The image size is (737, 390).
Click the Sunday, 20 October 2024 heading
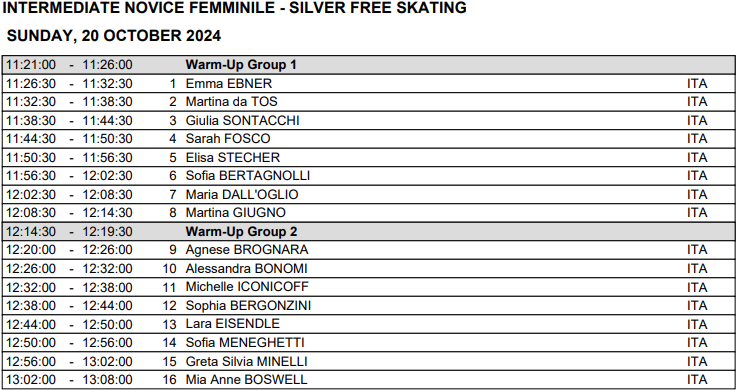114,36
